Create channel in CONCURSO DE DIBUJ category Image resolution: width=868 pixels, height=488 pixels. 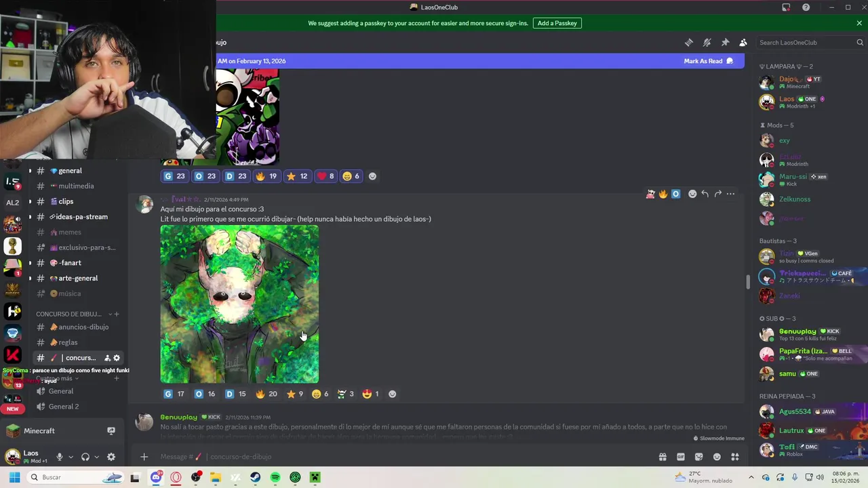pos(117,314)
